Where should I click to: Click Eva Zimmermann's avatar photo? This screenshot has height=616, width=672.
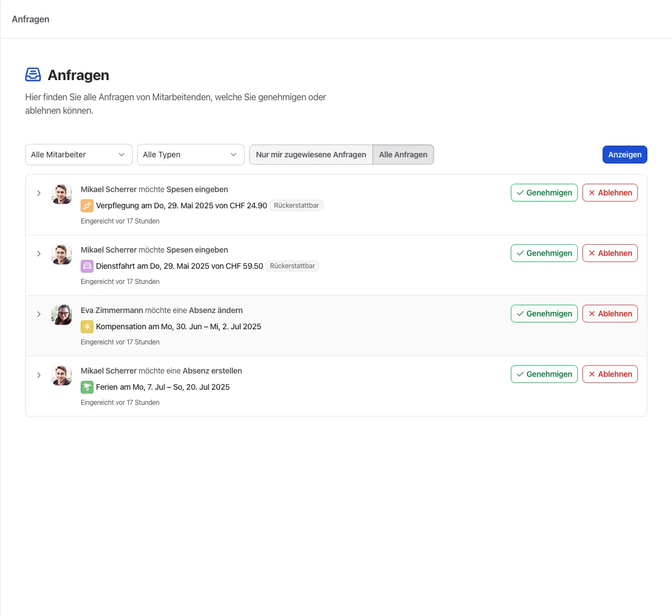click(x=62, y=315)
